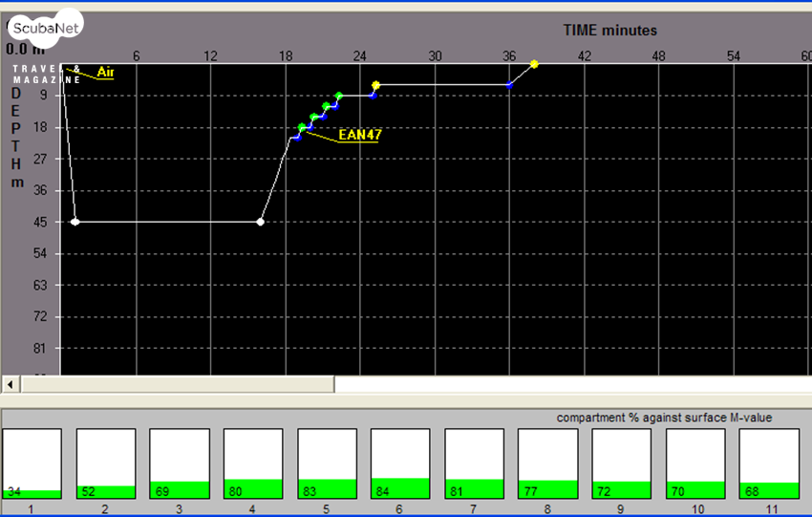This screenshot has height=517, width=812.
Task: Select compartment 1 bar showing 34
Action: [x=32, y=463]
